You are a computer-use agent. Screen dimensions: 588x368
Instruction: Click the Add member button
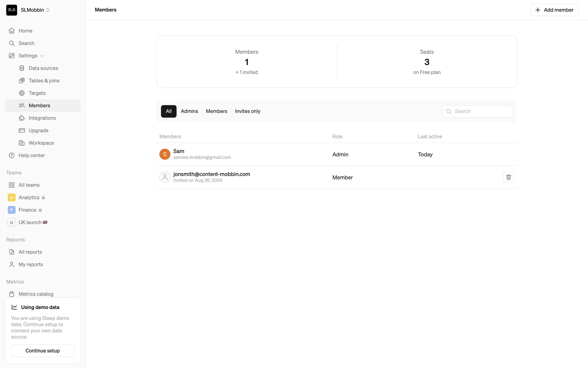coord(554,10)
